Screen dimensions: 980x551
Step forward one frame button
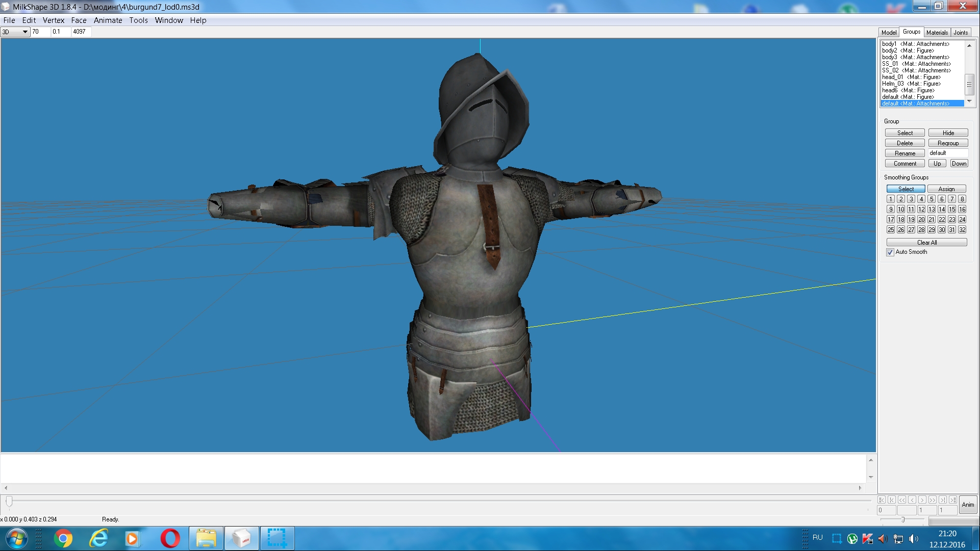(x=922, y=500)
